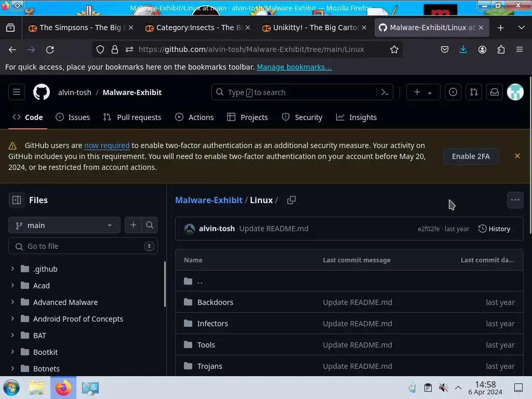Open the Malware-Exhibit breadcrumb link
This screenshot has width=532, height=399.
pyautogui.click(x=209, y=200)
